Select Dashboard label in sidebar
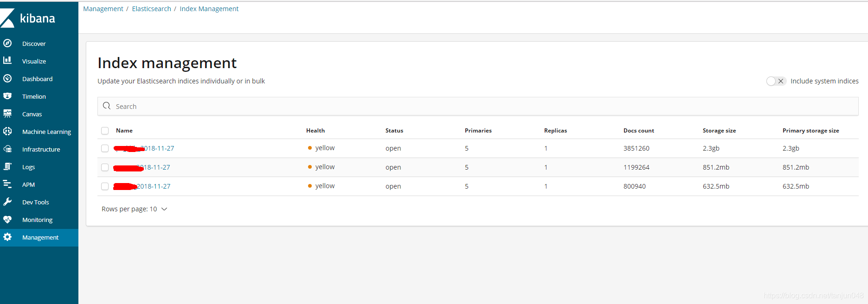Viewport: 868px width, 304px height. point(37,79)
